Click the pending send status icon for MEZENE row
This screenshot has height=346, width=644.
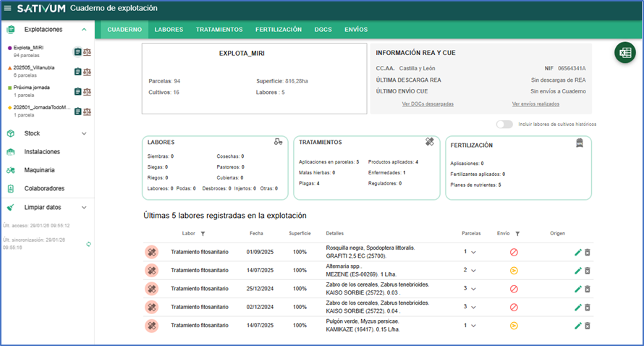pyautogui.click(x=514, y=270)
